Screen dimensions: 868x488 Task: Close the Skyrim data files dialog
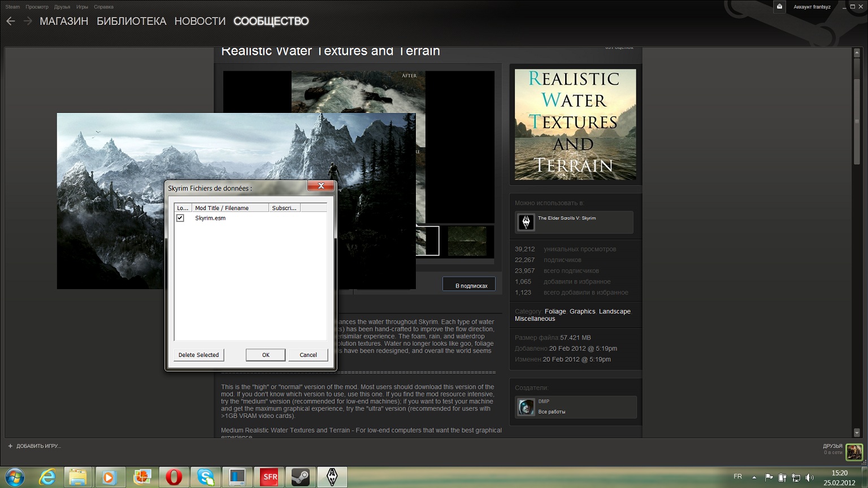pos(320,186)
